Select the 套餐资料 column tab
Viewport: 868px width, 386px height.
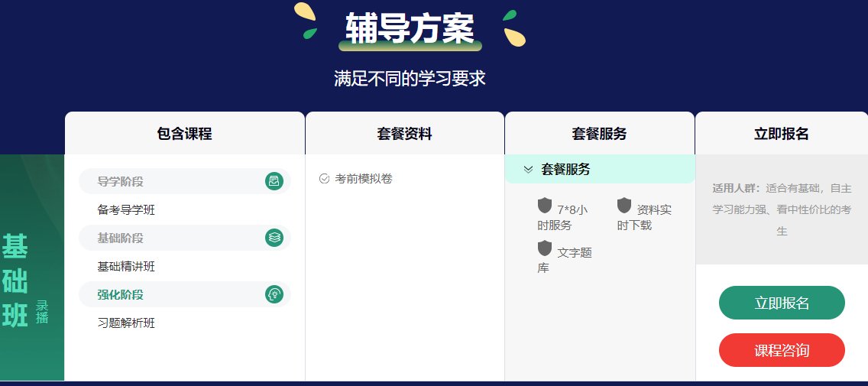[405, 134]
